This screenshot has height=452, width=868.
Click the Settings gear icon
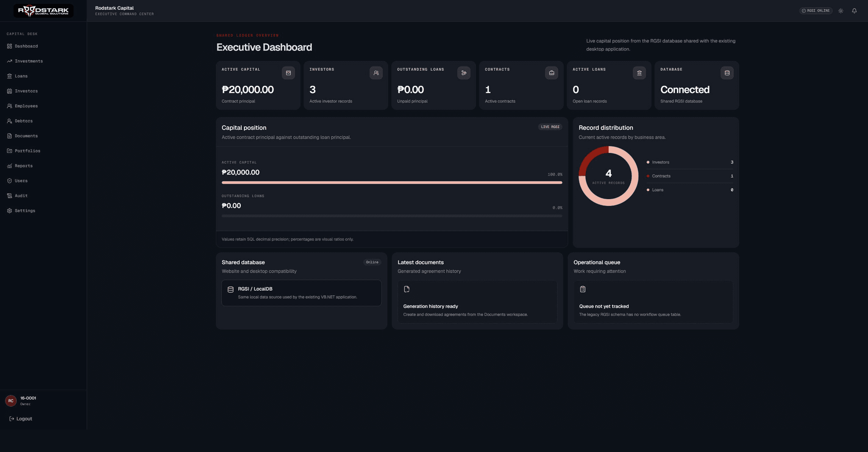click(x=9, y=211)
